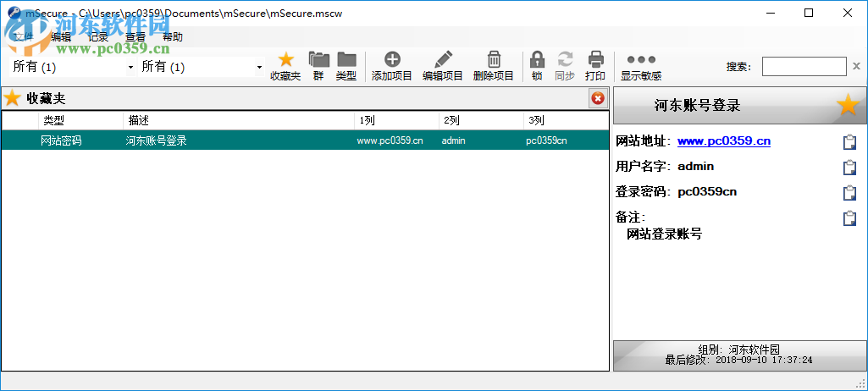Select the 河东账号登录 description cell

click(156, 140)
